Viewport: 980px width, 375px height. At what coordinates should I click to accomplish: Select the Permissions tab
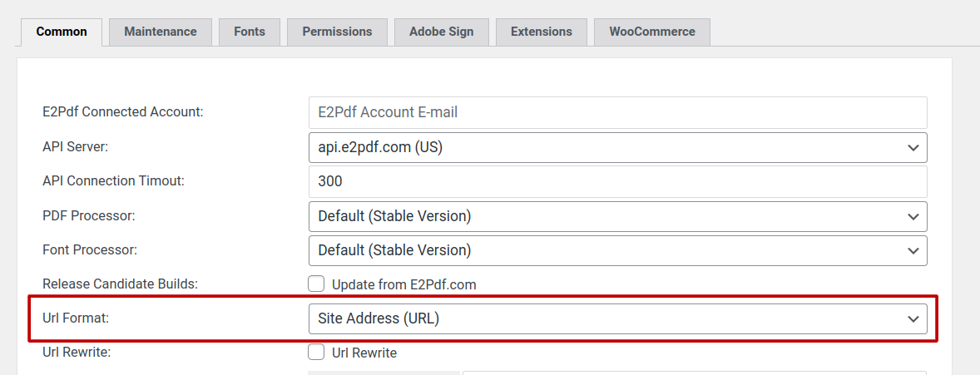pyautogui.click(x=337, y=32)
